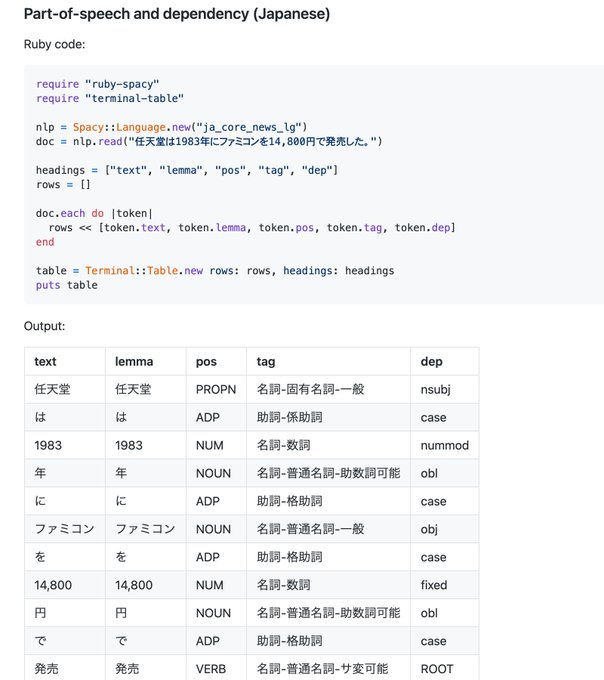604x680 pixels.
Task: Click the 'Part-of-speech and dependency (Japanese)' heading
Action: click(x=177, y=14)
